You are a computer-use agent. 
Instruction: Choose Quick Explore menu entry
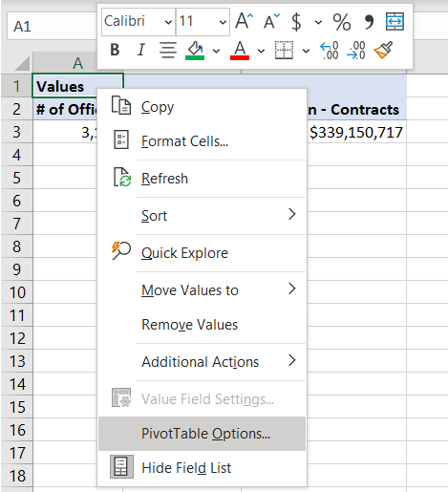[x=202, y=253]
